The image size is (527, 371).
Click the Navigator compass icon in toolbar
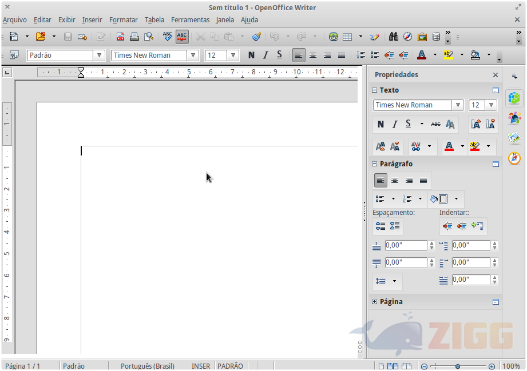407,37
